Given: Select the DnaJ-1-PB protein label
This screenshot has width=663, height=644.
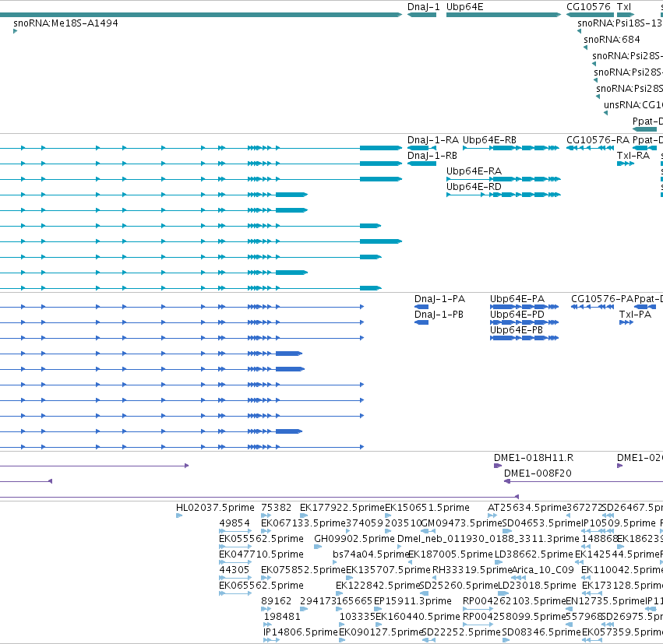Looking at the screenshot, I should tap(439, 315).
